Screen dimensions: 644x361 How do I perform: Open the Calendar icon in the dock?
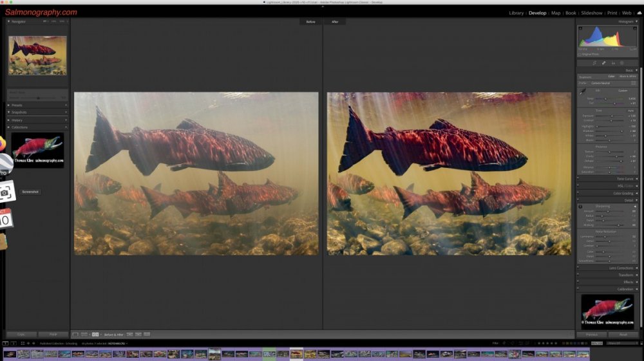click(6, 218)
